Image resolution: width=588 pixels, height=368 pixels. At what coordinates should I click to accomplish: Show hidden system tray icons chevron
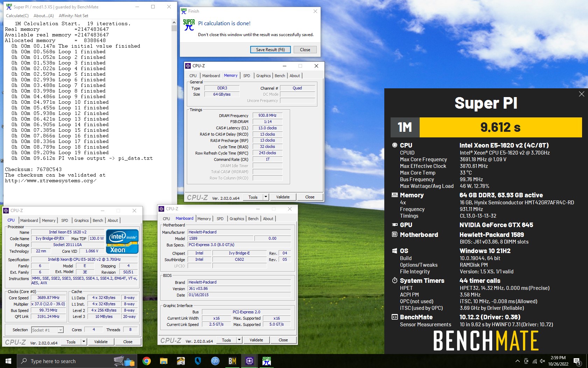point(517,361)
